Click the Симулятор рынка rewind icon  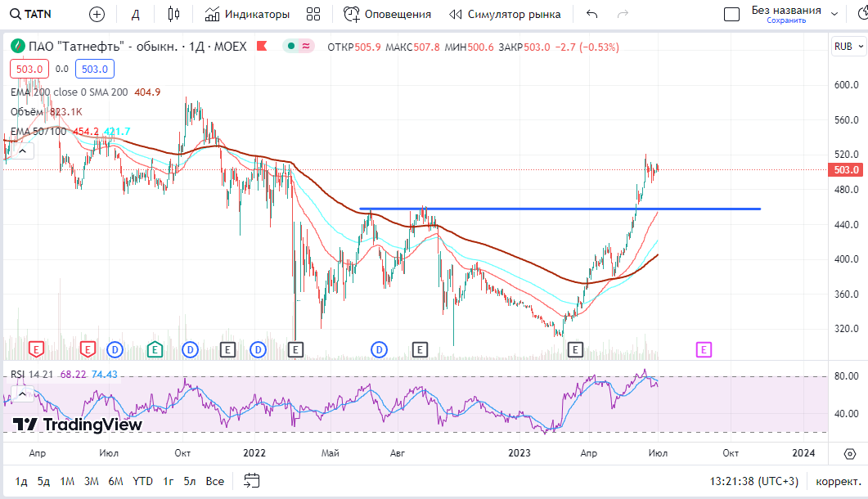pos(453,14)
